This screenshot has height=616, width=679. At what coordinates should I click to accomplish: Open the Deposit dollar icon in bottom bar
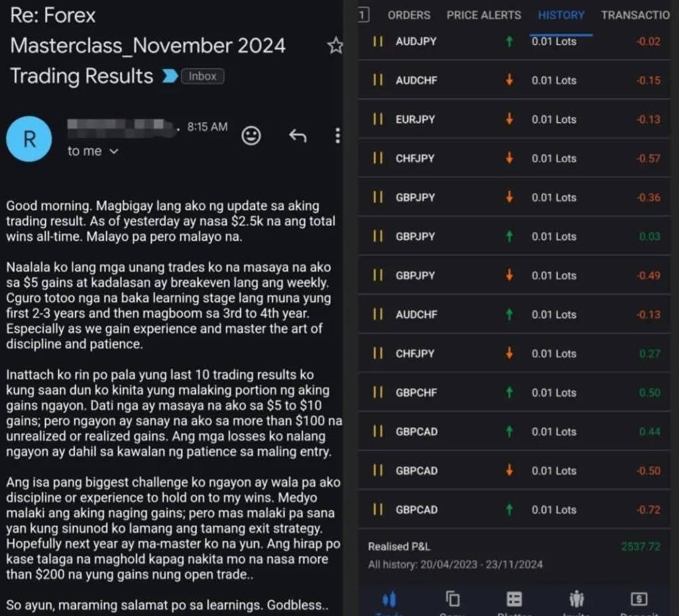639,599
